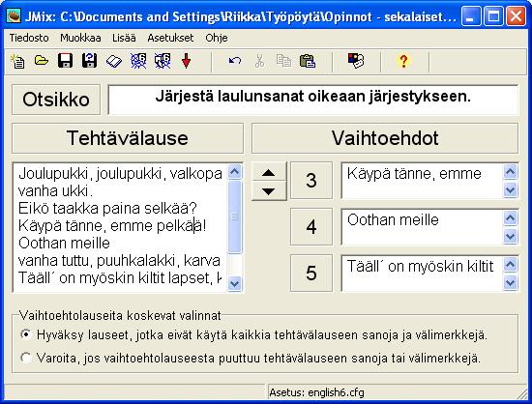Click scroll down arrow in option 4 field
This screenshot has width=532, height=404.
coord(511,237)
